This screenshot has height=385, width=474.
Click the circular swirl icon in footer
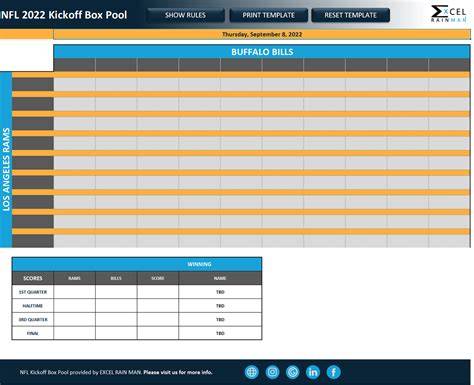[x=292, y=372]
